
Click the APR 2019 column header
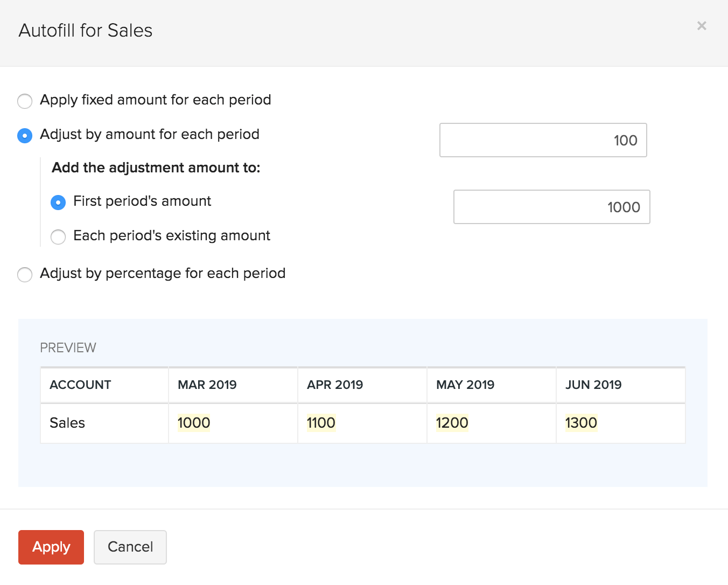coord(335,385)
